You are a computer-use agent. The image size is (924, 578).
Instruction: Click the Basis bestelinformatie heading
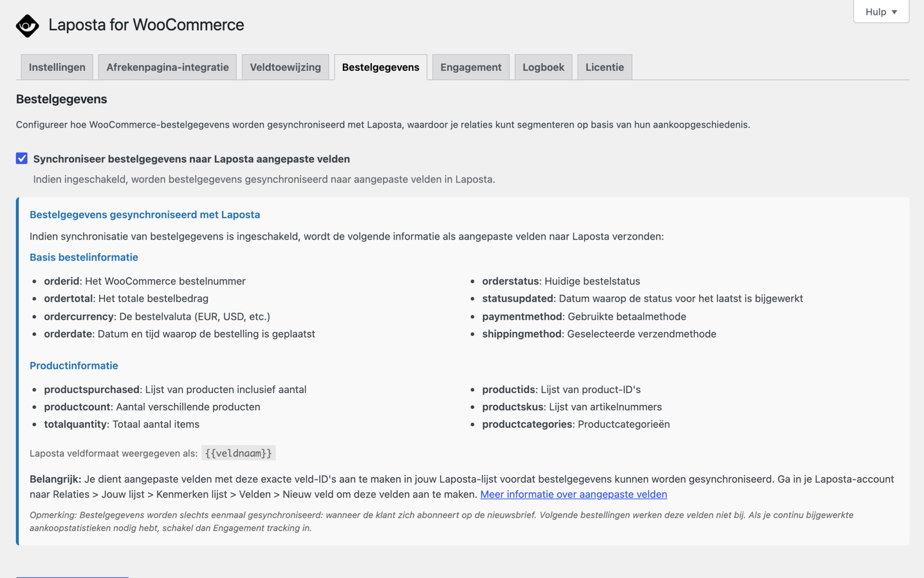pos(84,257)
